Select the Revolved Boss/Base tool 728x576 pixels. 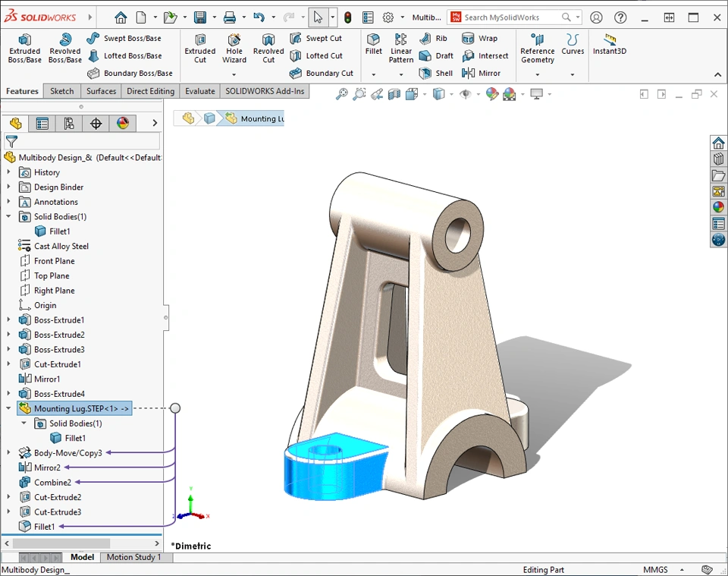pyautogui.click(x=65, y=49)
